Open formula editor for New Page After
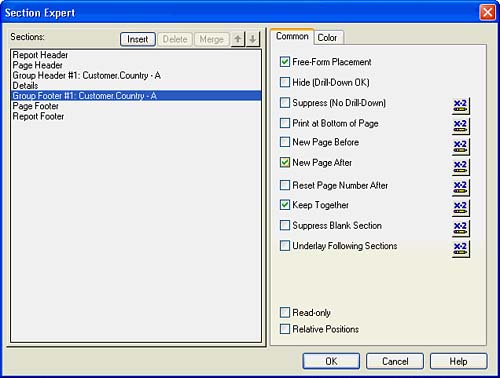This screenshot has height=378, width=500. (x=461, y=167)
